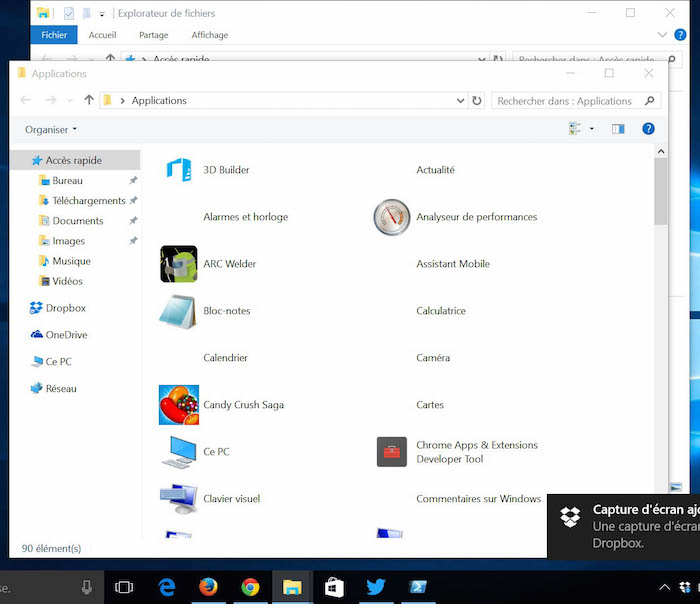Select Dropbox in the navigation pane

(65, 308)
